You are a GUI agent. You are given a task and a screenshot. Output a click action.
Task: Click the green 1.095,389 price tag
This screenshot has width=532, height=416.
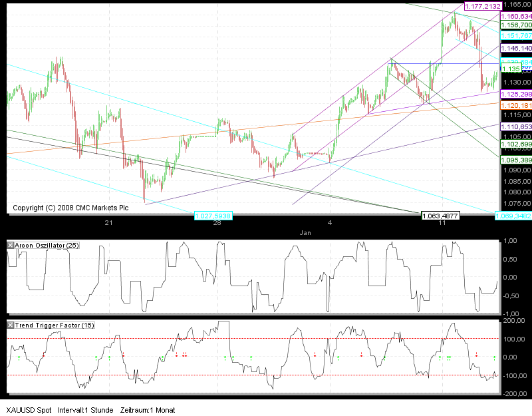[x=515, y=160]
